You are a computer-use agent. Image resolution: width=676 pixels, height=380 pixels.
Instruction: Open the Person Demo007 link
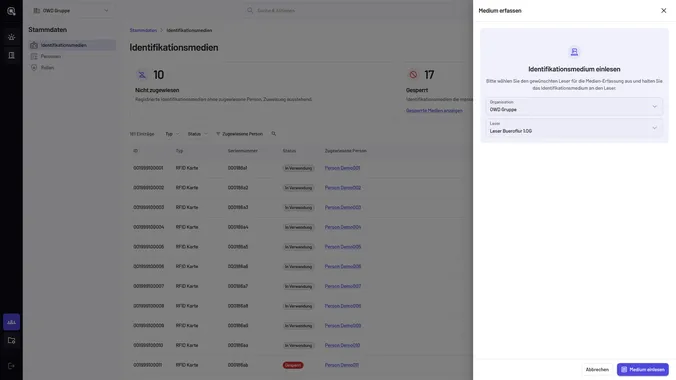click(343, 286)
